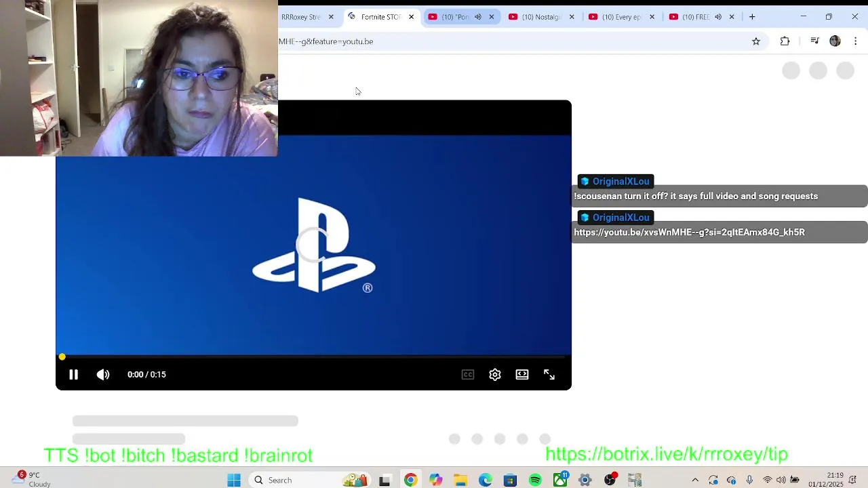Close the (10) Nostalgi tab
This screenshot has width=868, height=488.
tap(572, 17)
